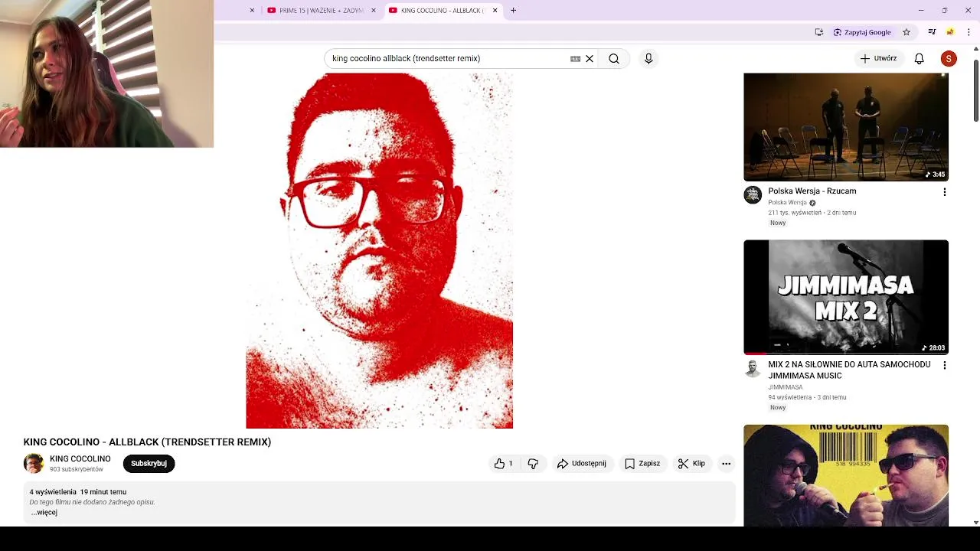The image size is (980, 551).
Task: Like the video with thumbs up
Action: tap(504, 464)
